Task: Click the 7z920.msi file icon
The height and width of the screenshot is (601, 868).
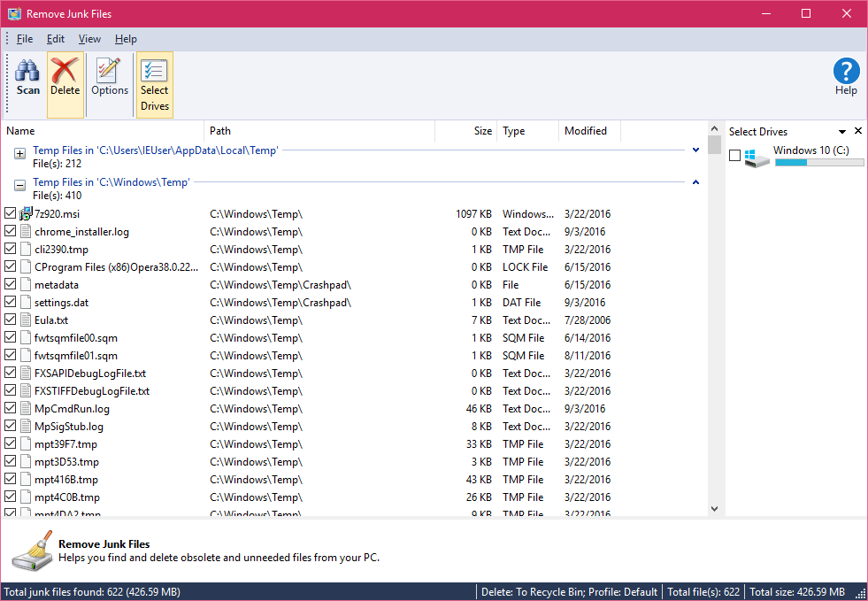Action: click(25, 213)
